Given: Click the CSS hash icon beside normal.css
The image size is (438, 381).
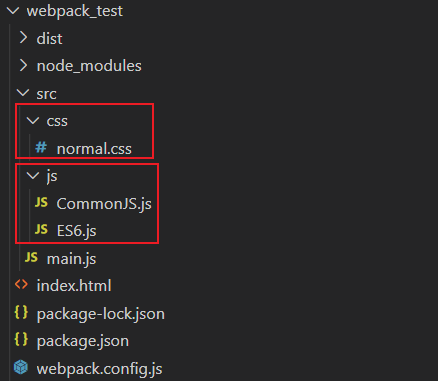Looking at the screenshot, I should [41, 147].
